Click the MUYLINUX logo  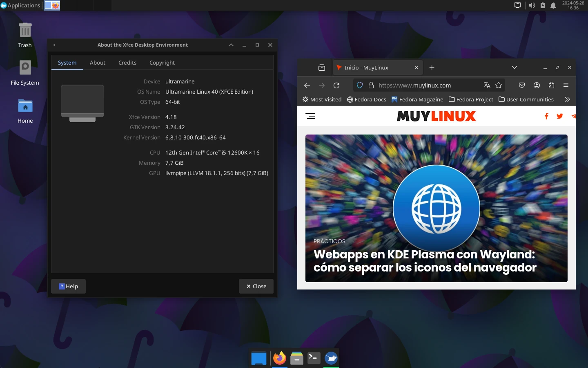pyautogui.click(x=436, y=116)
